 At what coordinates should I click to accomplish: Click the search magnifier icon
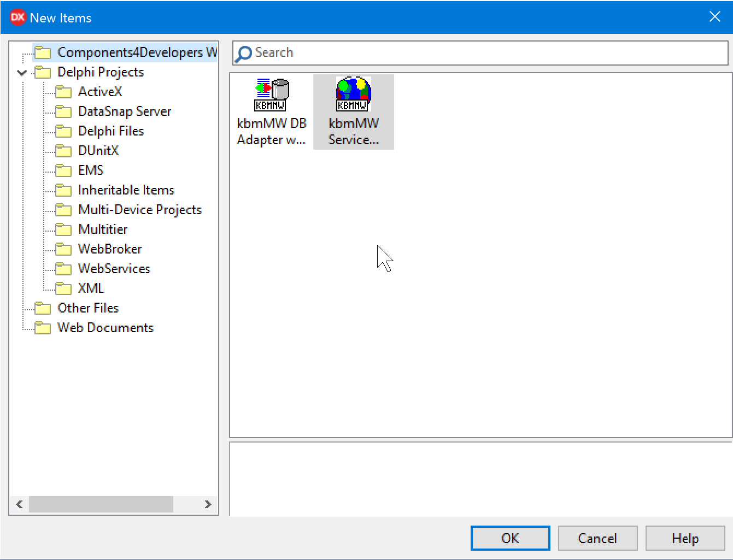pyautogui.click(x=243, y=54)
